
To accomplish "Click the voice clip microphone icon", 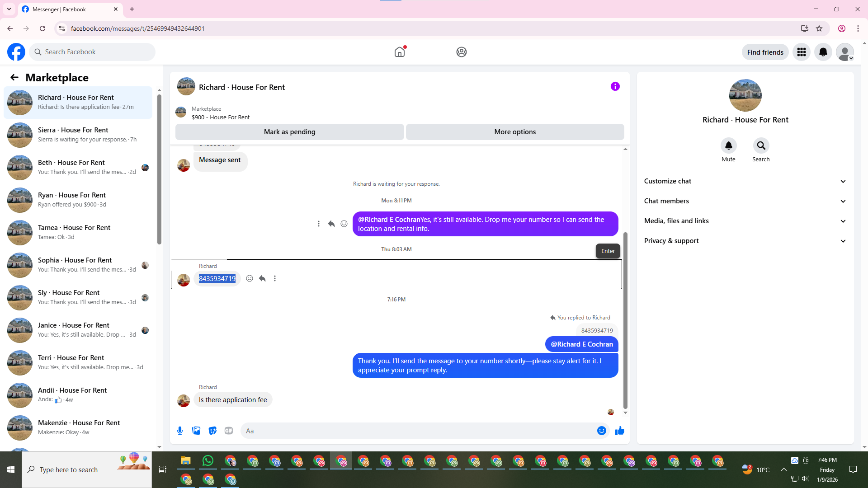I will (x=180, y=431).
